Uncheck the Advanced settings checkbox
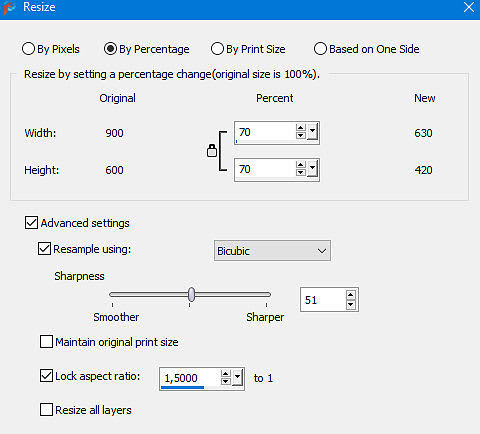Viewport: 480px width, 434px height. tap(31, 223)
